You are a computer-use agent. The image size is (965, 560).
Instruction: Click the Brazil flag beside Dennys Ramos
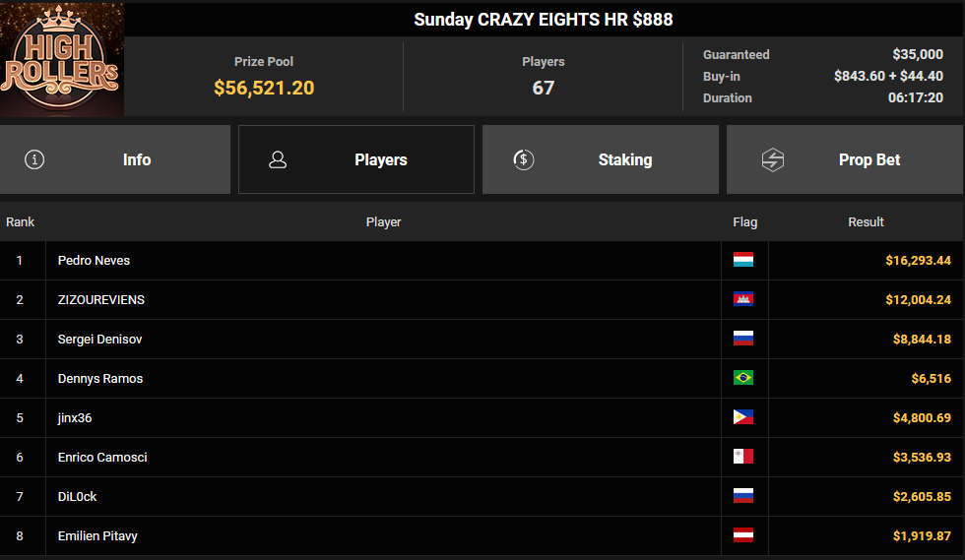coord(743,379)
